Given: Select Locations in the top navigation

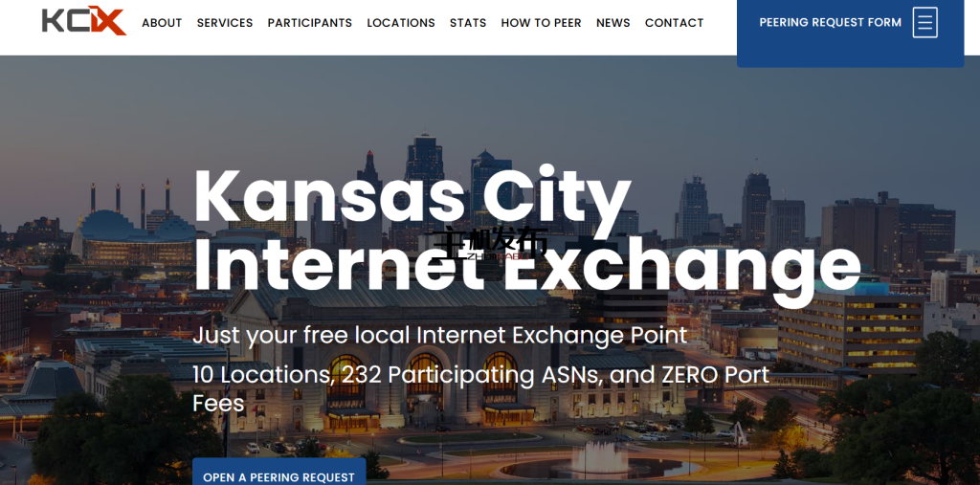Looking at the screenshot, I should click(x=401, y=23).
